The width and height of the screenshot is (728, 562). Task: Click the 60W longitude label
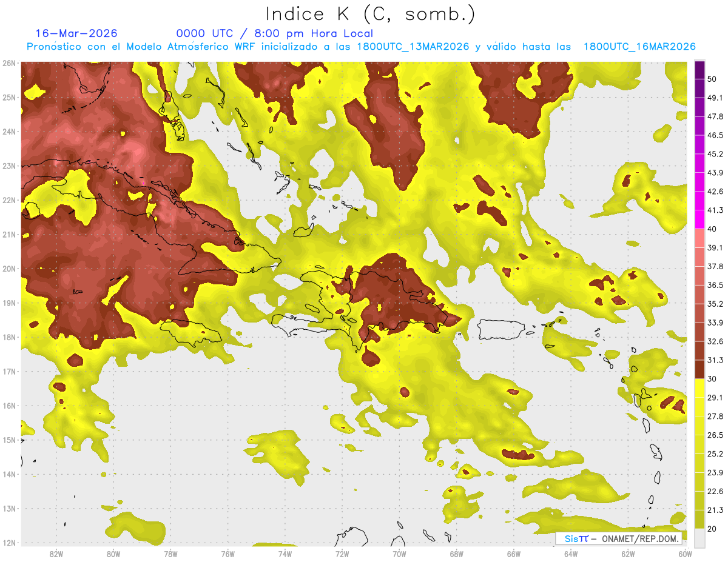[x=685, y=554]
